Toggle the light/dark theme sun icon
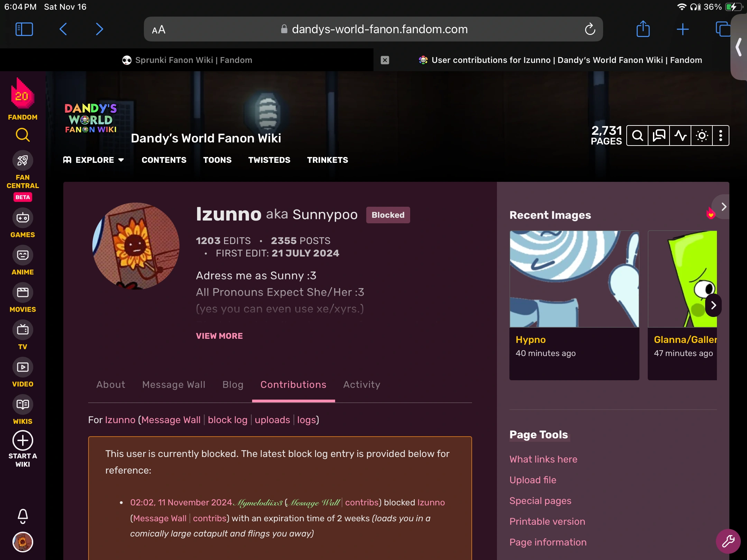Image resolution: width=747 pixels, height=560 pixels. pyautogui.click(x=702, y=136)
